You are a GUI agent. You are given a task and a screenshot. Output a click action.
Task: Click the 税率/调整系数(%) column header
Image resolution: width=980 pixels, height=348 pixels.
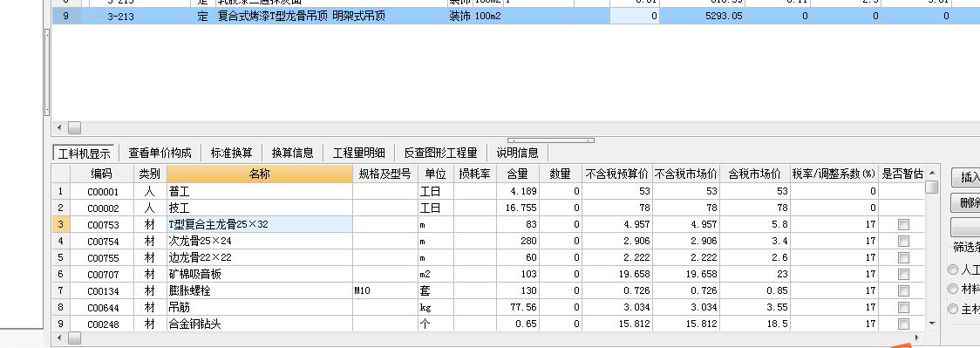tap(834, 174)
